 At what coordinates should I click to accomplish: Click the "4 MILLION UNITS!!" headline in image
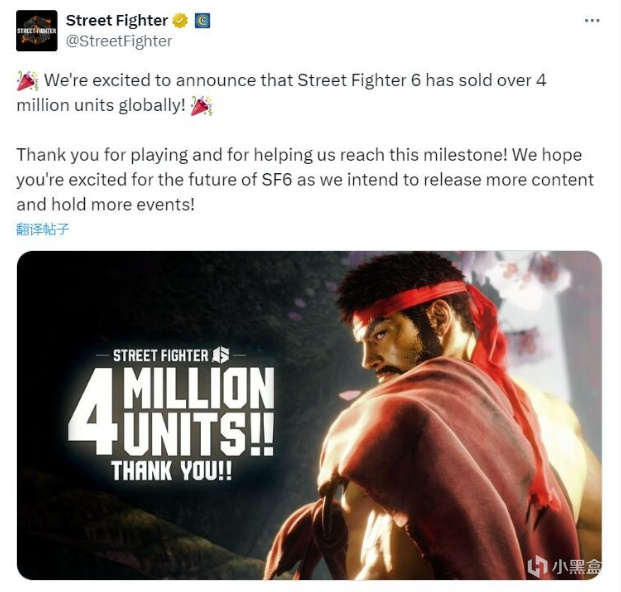[x=171, y=411]
